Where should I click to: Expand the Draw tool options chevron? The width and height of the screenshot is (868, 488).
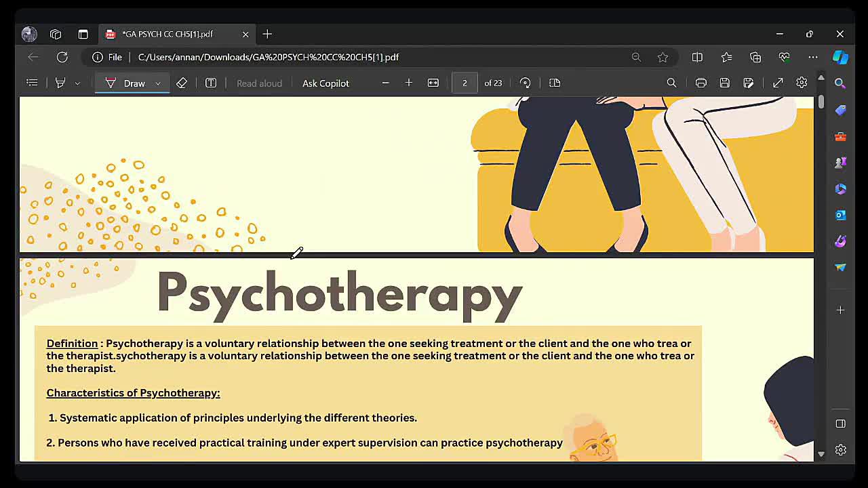tap(158, 83)
